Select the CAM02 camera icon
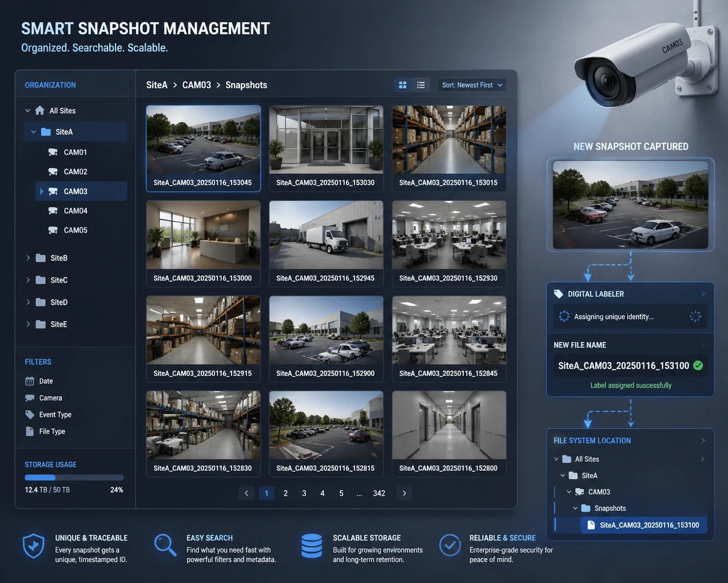The image size is (728, 583). click(53, 171)
